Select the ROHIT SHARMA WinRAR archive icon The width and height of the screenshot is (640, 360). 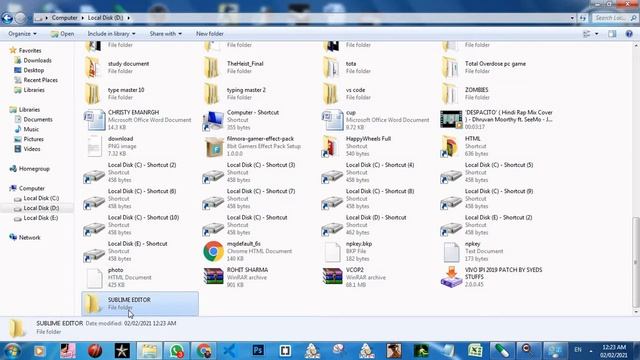pyautogui.click(x=213, y=276)
